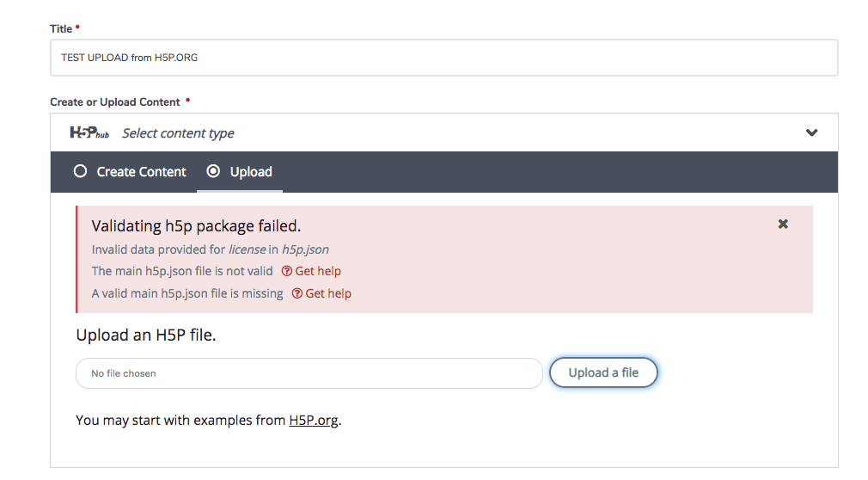Image resolution: width=868 pixels, height=480 pixels.
Task: Click the help icon beside 'file is not valid'
Action: tap(287, 271)
